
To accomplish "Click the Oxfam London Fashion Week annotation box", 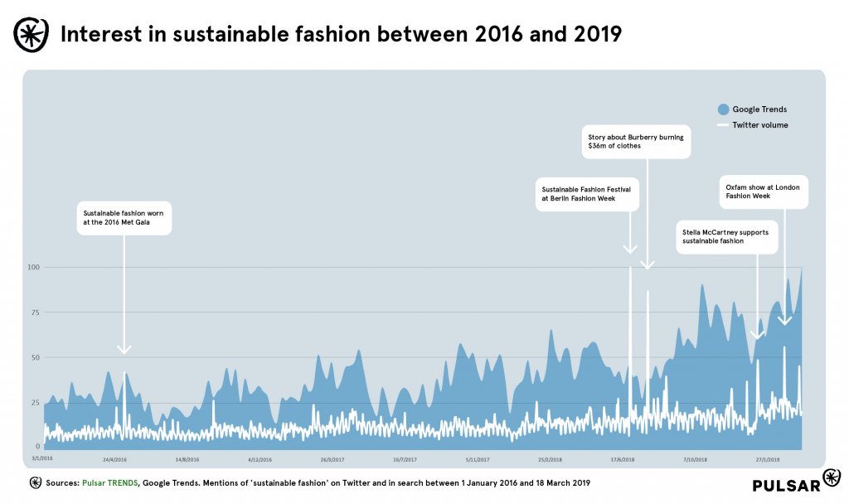I will click(x=763, y=191).
